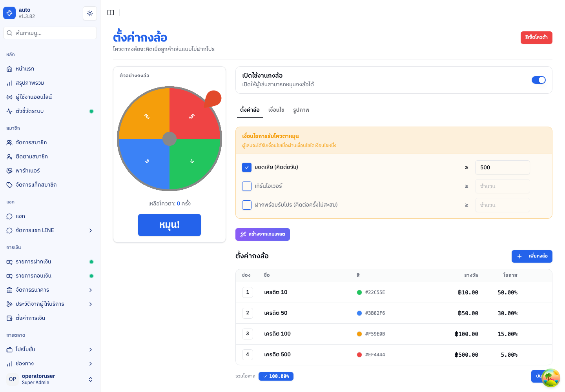
Task: Switch to the รูปภาพ tab
Action: point(301,110)
